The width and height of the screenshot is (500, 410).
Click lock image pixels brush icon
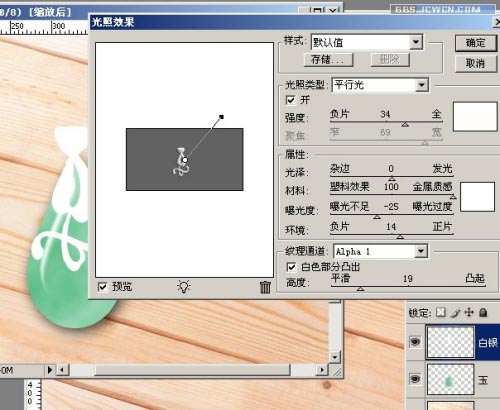pos(455,313)
